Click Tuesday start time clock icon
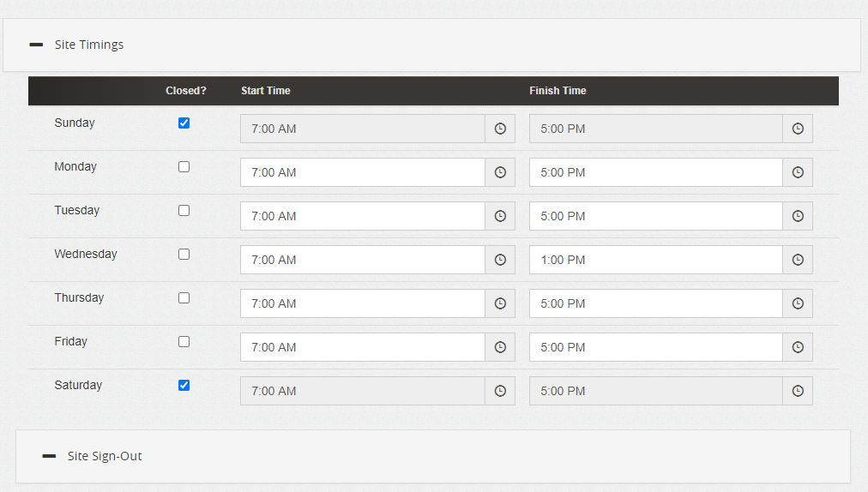This screenshot has width=868, height=492. point(500,216)
